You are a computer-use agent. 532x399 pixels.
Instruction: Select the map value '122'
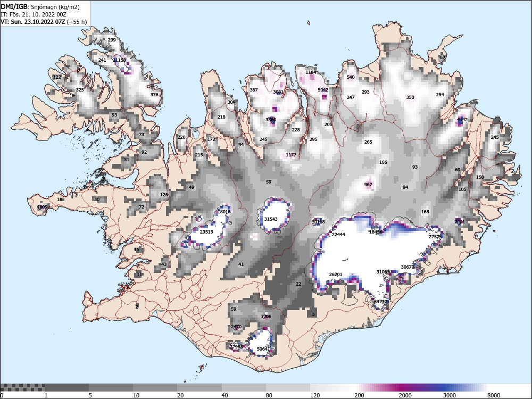click(x=57, y=77)
